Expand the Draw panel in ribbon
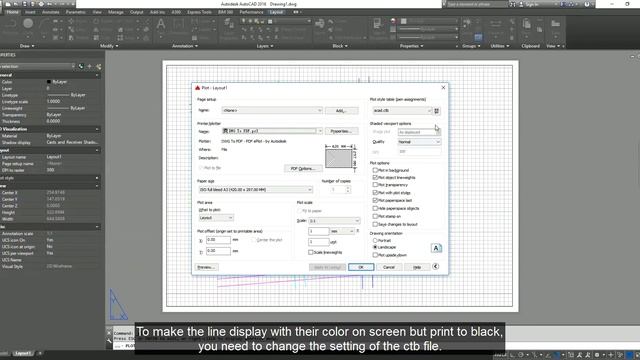The width and height of the screenshot is (640, 360). coord(27,46)
